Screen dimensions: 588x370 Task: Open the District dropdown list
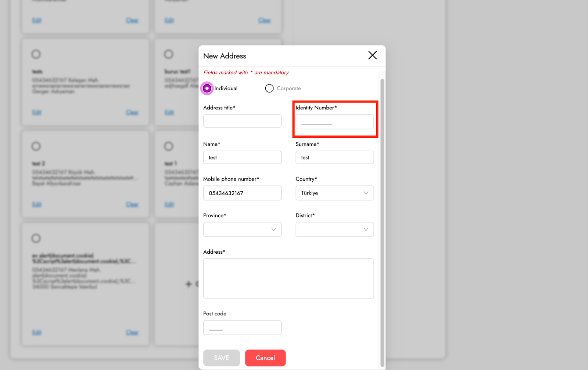(334, 229)
